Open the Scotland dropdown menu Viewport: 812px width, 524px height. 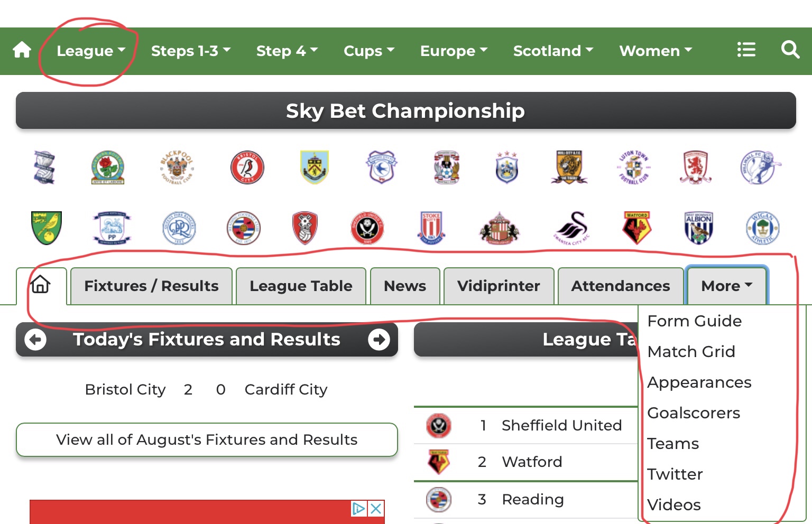[x=553, y=51]
